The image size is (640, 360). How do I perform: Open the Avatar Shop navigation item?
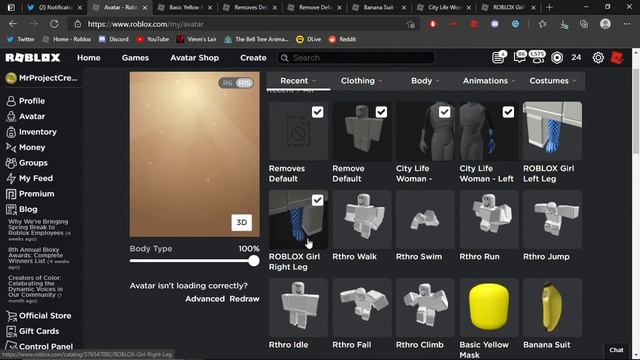tap(194, 58)
